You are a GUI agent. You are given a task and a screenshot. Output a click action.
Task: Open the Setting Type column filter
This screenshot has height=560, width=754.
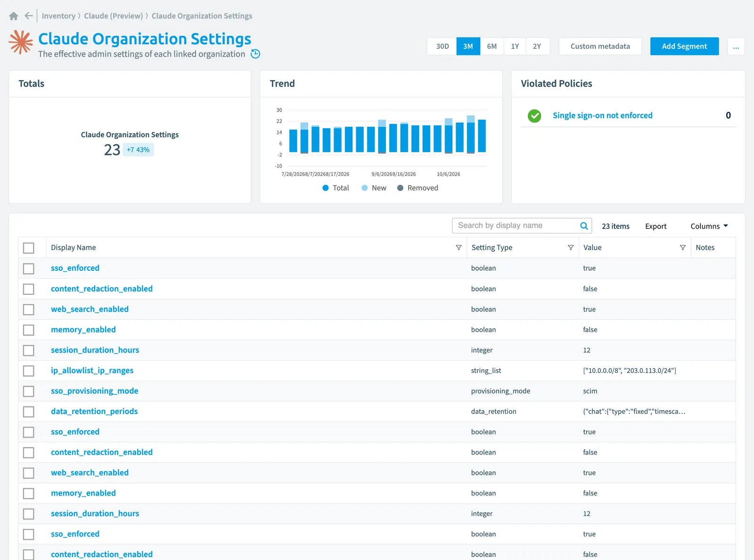[x=571, y=248]
